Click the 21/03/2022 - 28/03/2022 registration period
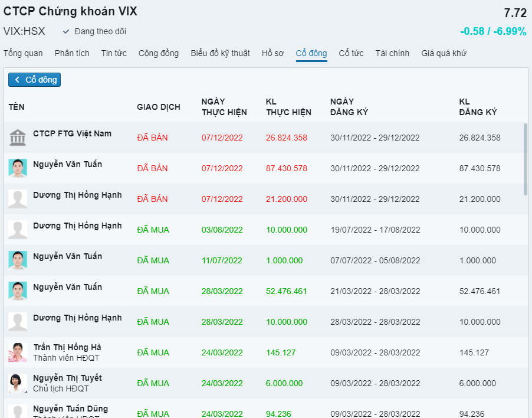 click(375, 291)
